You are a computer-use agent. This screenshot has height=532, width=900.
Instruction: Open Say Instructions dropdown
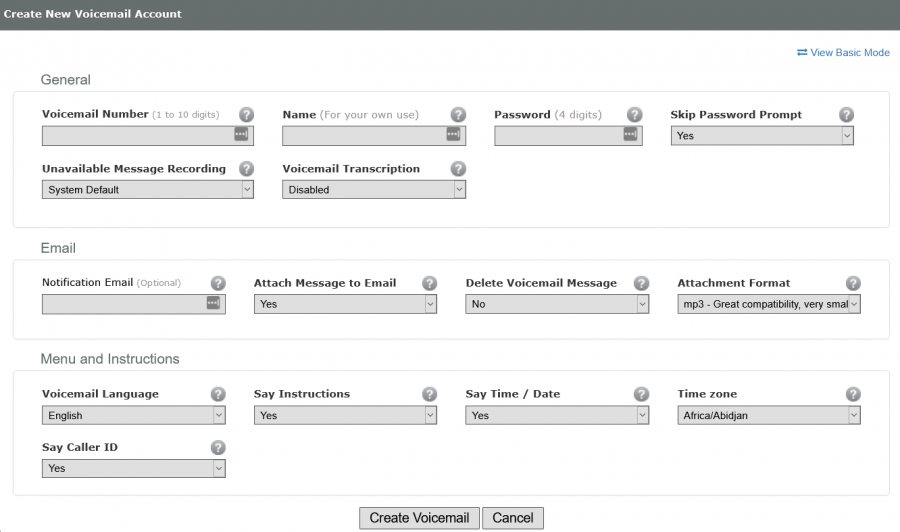click(345, 415)
